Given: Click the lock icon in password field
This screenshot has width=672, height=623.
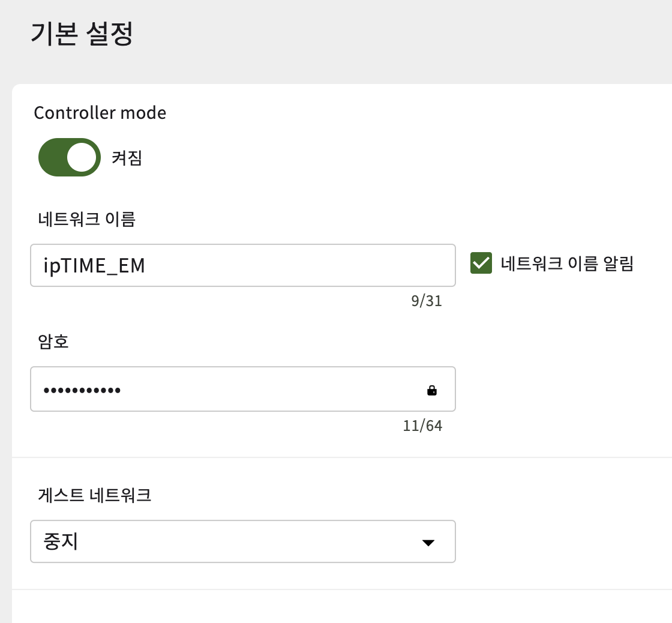Looking at the screenshot, I should (431, 390).
